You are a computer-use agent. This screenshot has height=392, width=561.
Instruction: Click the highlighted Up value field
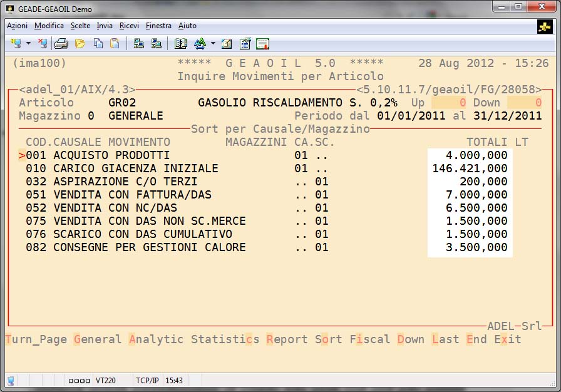coord(448,103)
